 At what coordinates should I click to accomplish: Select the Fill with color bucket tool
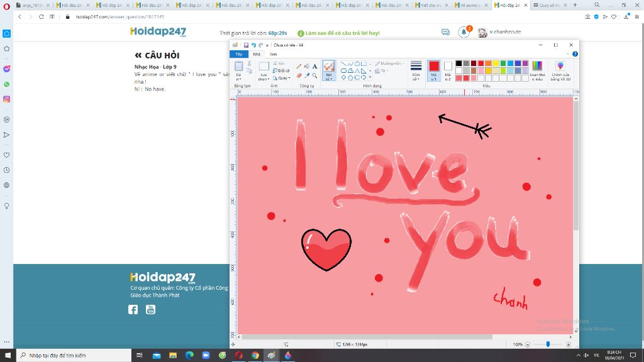(x=307, y=67)
